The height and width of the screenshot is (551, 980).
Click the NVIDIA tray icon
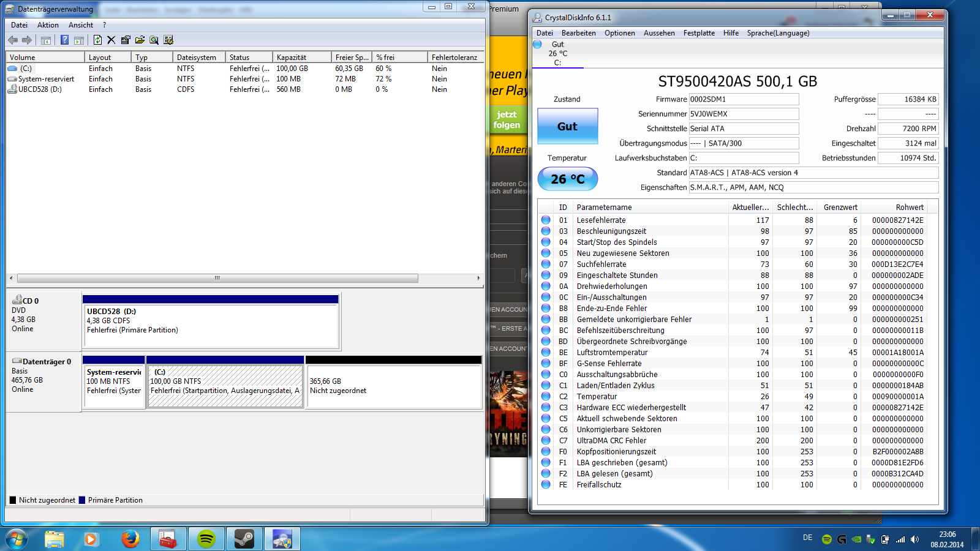tap(856, 539)
